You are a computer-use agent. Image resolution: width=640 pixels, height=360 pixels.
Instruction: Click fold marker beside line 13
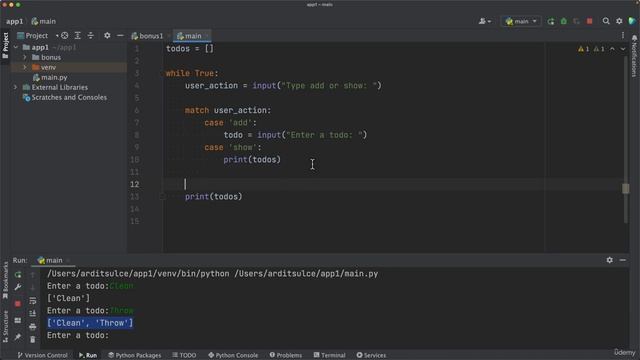162,197
